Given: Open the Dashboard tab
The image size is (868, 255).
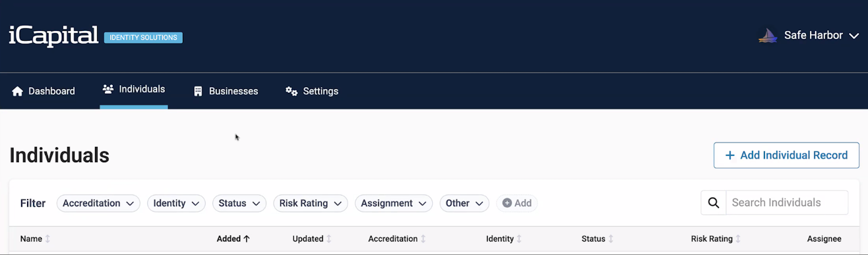Looking at the screenshot, I should (x=52, y=91).
